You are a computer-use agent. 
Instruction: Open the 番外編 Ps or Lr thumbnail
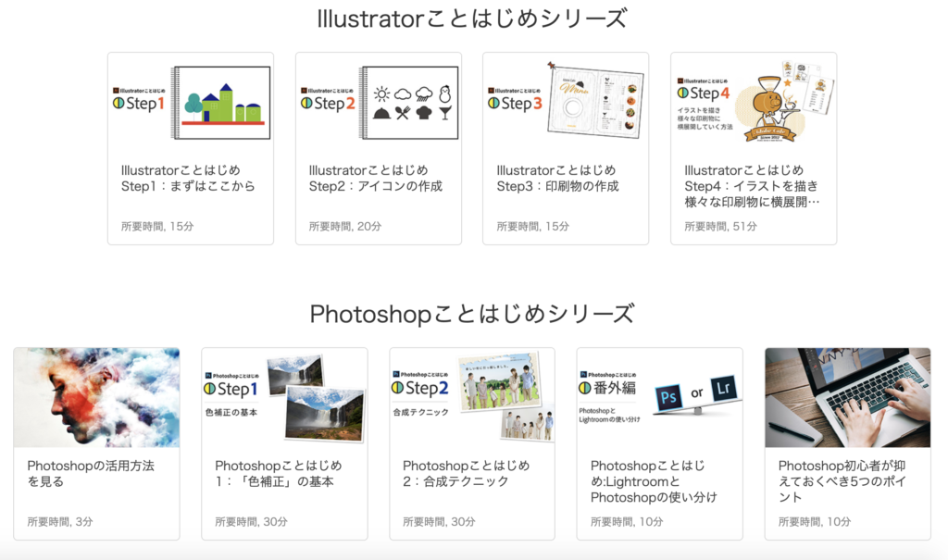pos(659,397)
